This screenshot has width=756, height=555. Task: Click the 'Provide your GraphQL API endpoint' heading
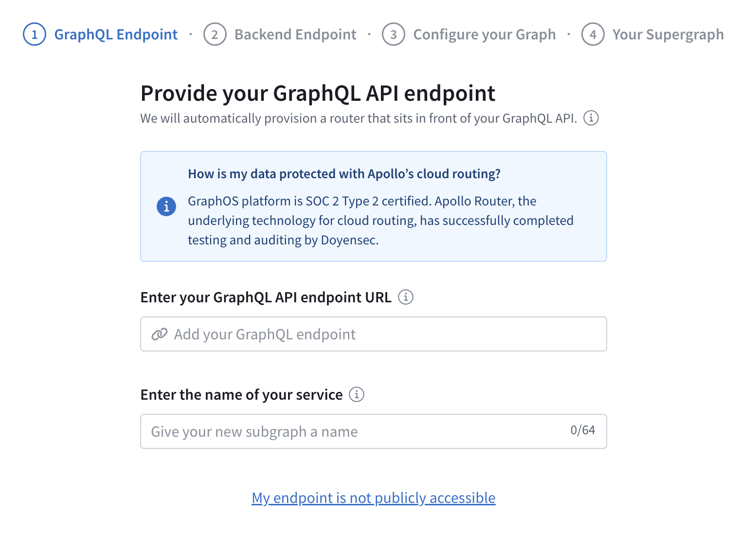tap(318, 93)
